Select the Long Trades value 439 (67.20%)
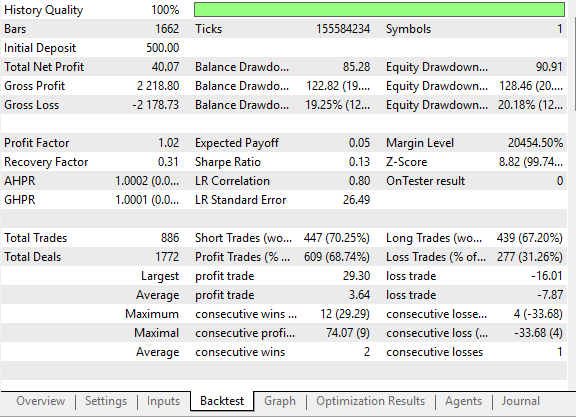This screenshot has height=417, width=576. pos(530,238)
